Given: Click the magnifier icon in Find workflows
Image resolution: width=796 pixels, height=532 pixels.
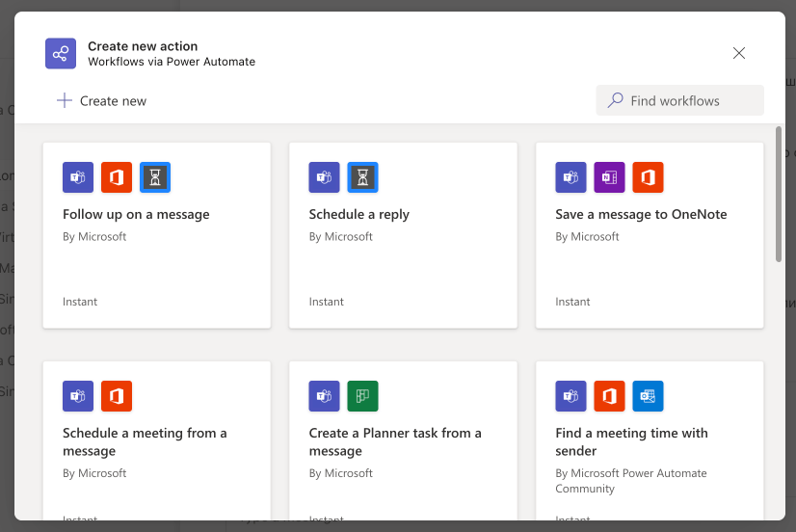Looking at the screenshot, I should click(x=615, y=100).
